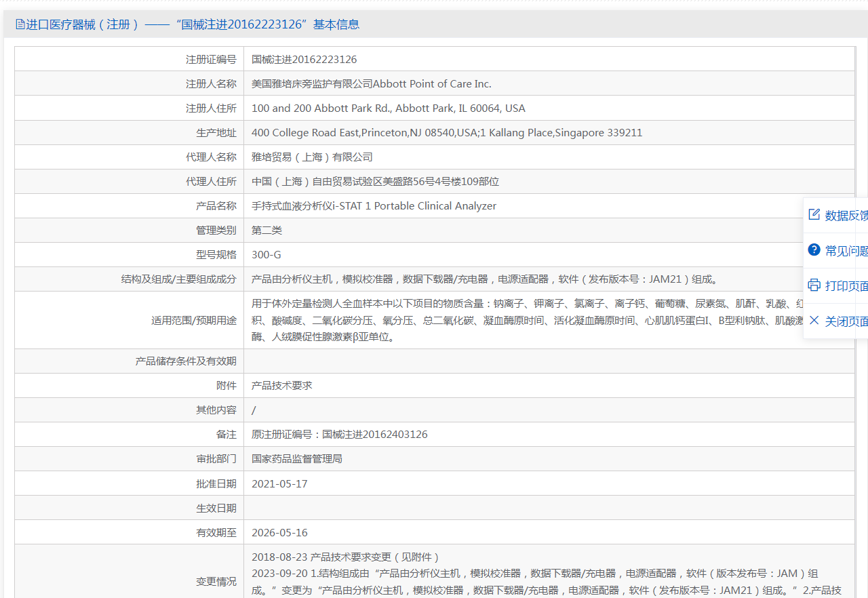
Task: Click the 结构及组成/主要组成成分 label
Action: click(178, 279)
